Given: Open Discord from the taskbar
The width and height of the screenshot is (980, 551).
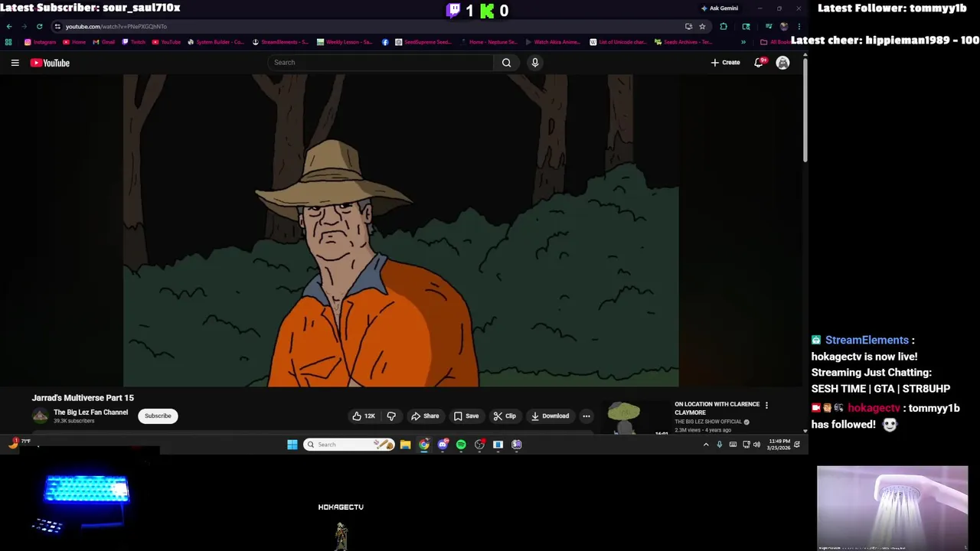Looking at the screenshot, I should [x=443, y=445].
